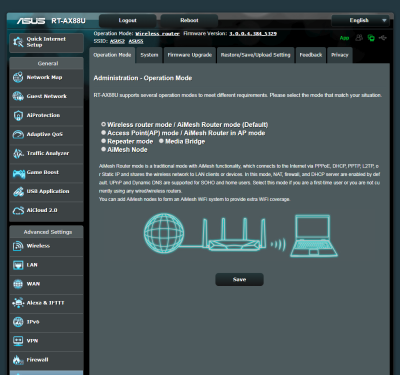
Task: Open Restore/Save/Upload Setting tab
Action: point(255,55)
